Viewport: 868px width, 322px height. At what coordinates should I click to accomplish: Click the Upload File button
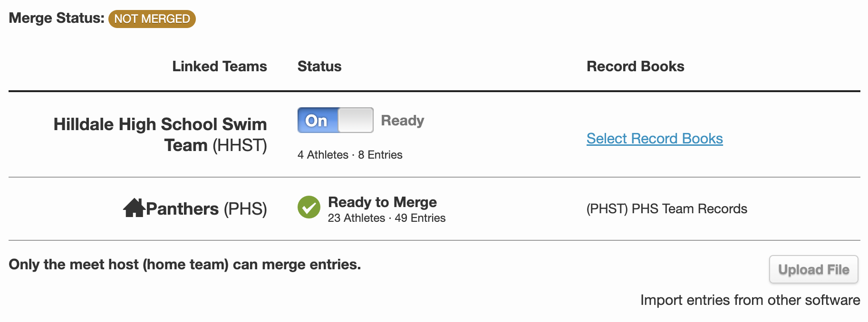(x=813, y=269)
